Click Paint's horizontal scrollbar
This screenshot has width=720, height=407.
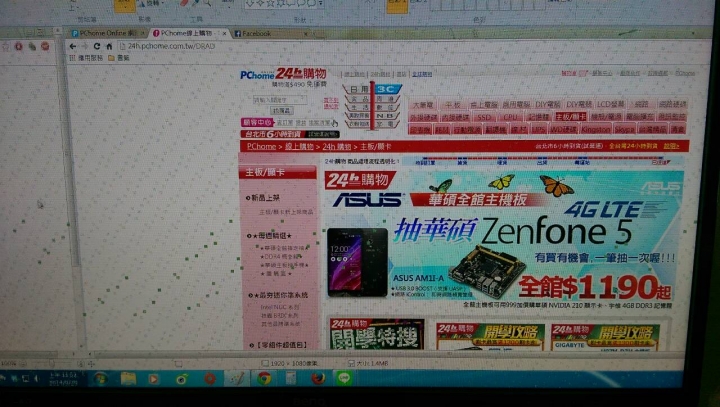[x=386, y=354]
